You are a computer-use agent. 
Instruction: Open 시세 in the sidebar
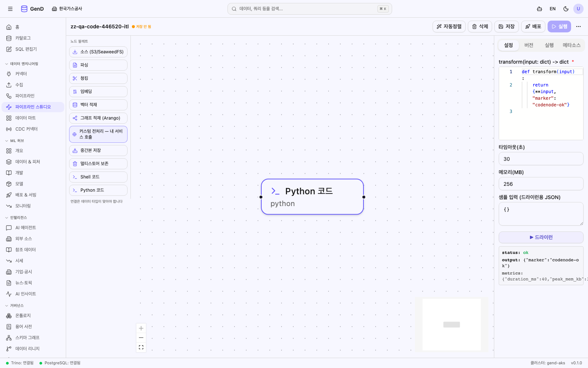click(x=33, y=261)
